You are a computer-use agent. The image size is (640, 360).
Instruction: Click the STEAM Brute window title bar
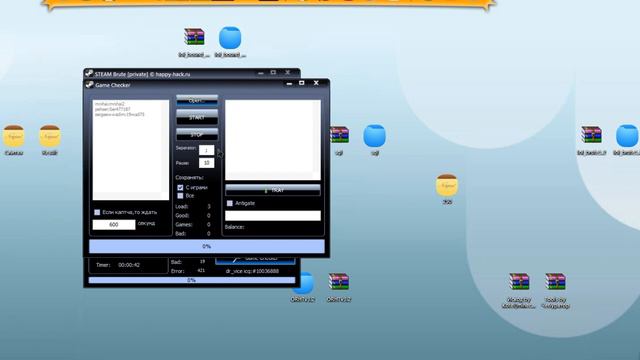point(192,74)
